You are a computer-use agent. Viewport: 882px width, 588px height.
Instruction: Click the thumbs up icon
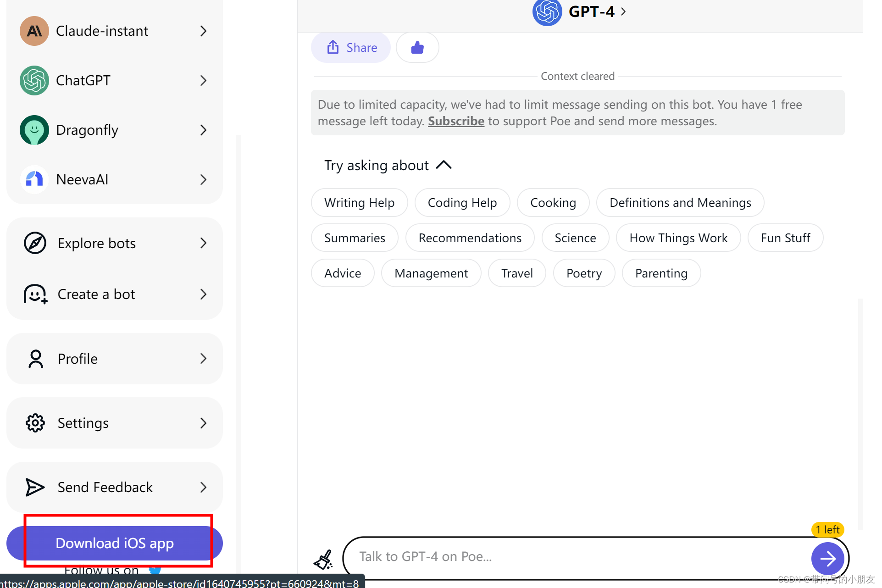(417, 47)
